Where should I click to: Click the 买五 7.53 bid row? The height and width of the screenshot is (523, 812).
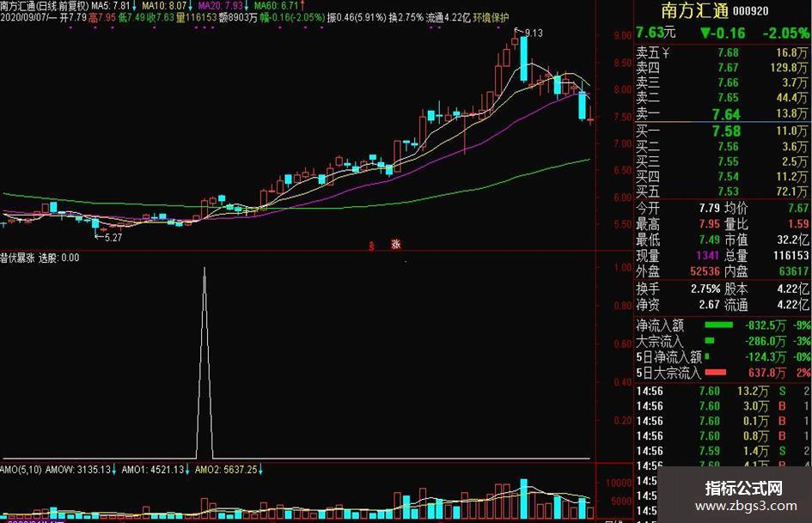click(722, 192)
